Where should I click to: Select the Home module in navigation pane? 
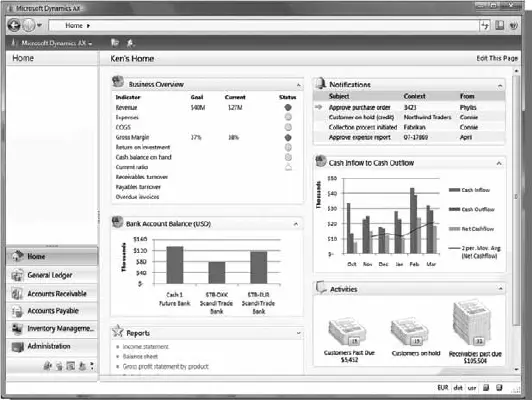click(52, 256)
